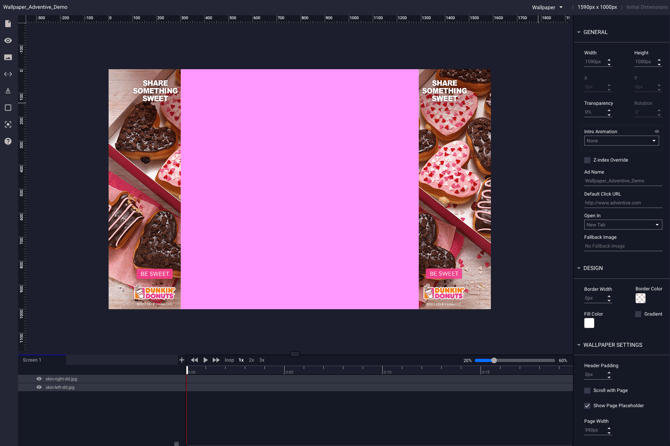
Task: Open the 'Open In' New Tab dropdown
Action: [x=621, y=225]
